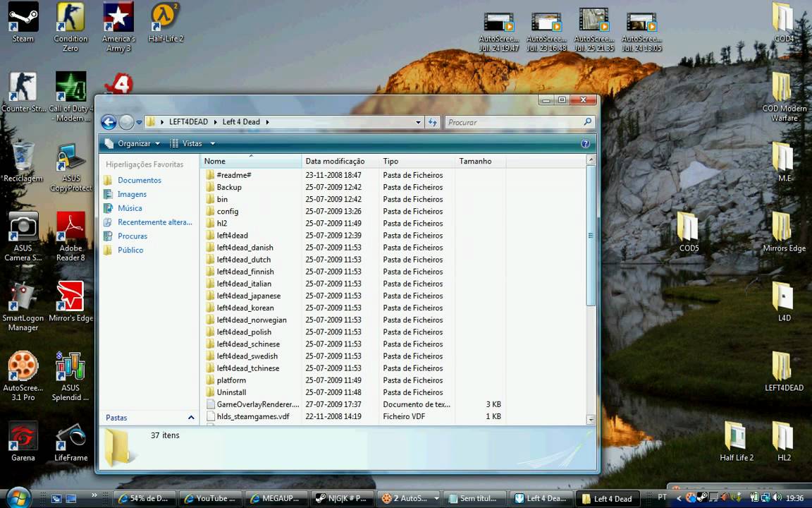The image size is (812, 508).
Task: Select the America's Army 3 desktop icon
Action: [118, 27]
